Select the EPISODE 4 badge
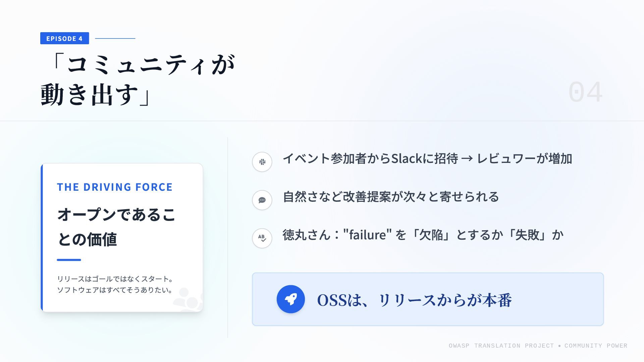The width and height of the screenshot is (644, 362). (x=64, y=38)
